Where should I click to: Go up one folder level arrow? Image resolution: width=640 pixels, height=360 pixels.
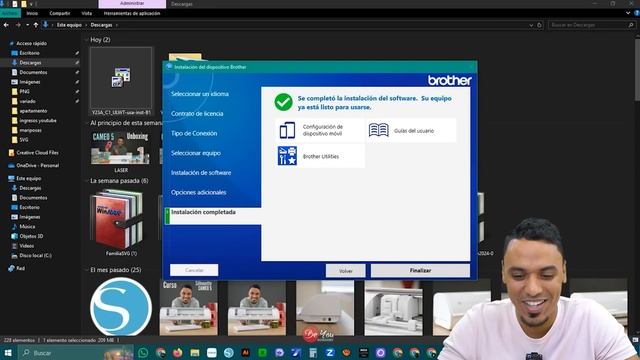[x=36, y=25]
